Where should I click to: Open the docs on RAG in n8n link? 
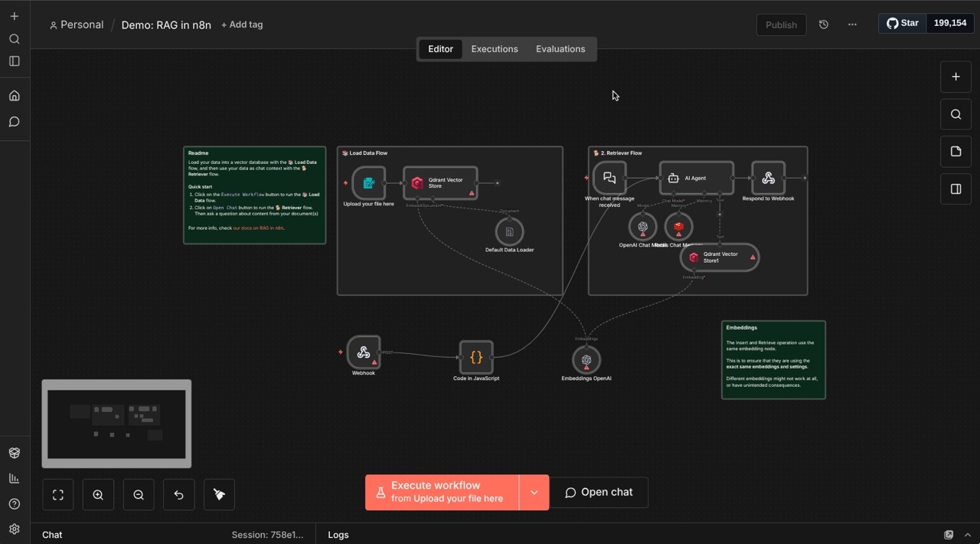258,228
